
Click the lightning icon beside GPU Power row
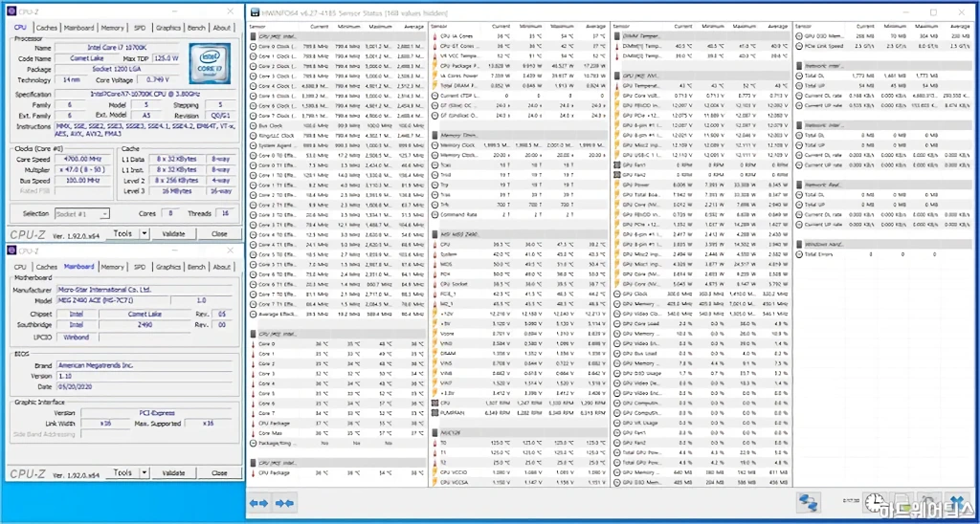617,185
